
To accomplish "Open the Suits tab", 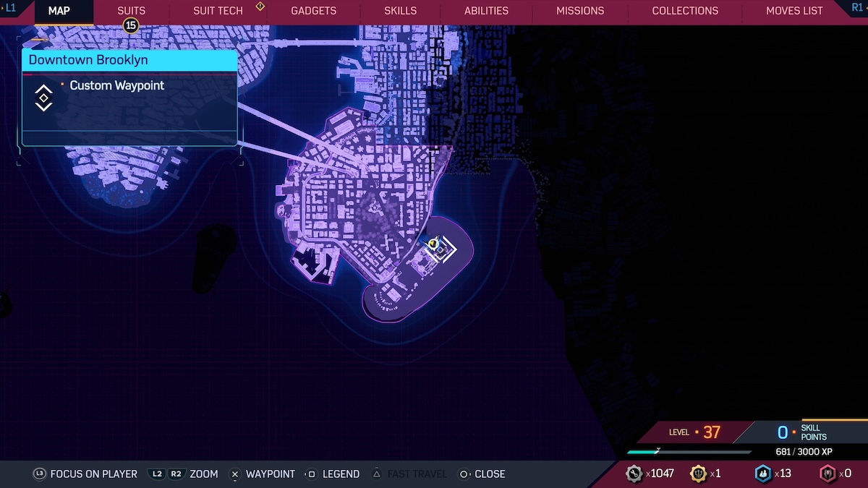I will click(131, 11).
